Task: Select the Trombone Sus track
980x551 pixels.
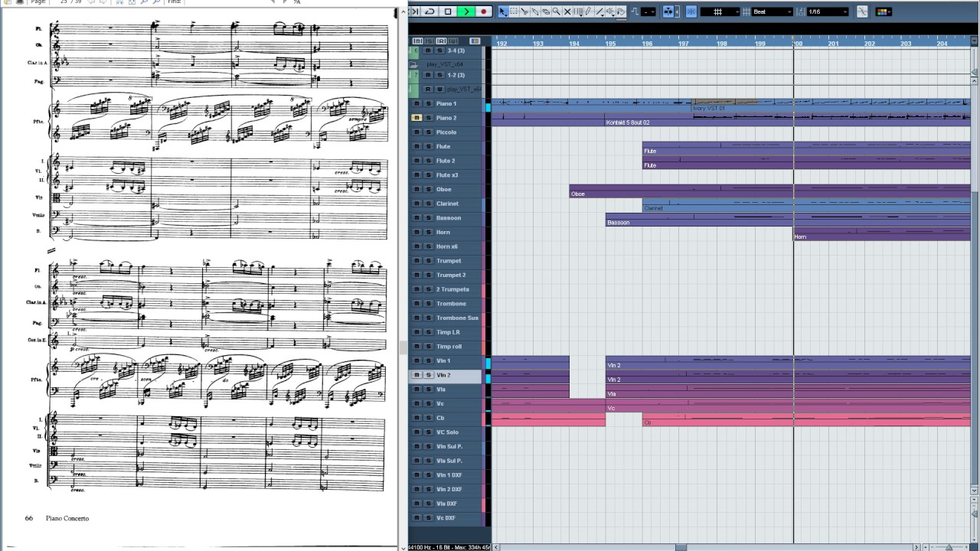Action: point(457,318)
